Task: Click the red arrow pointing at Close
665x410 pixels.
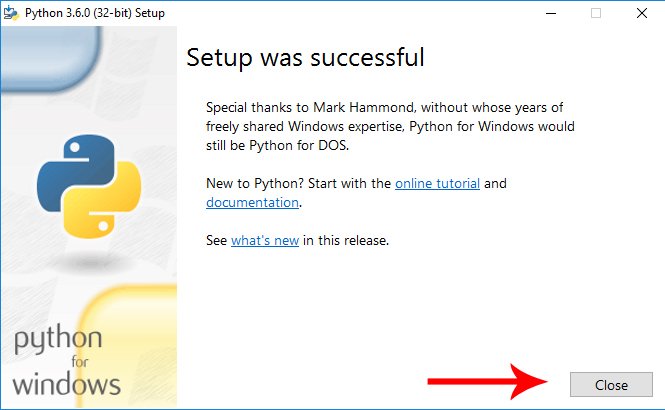Action: coord(487,382)
